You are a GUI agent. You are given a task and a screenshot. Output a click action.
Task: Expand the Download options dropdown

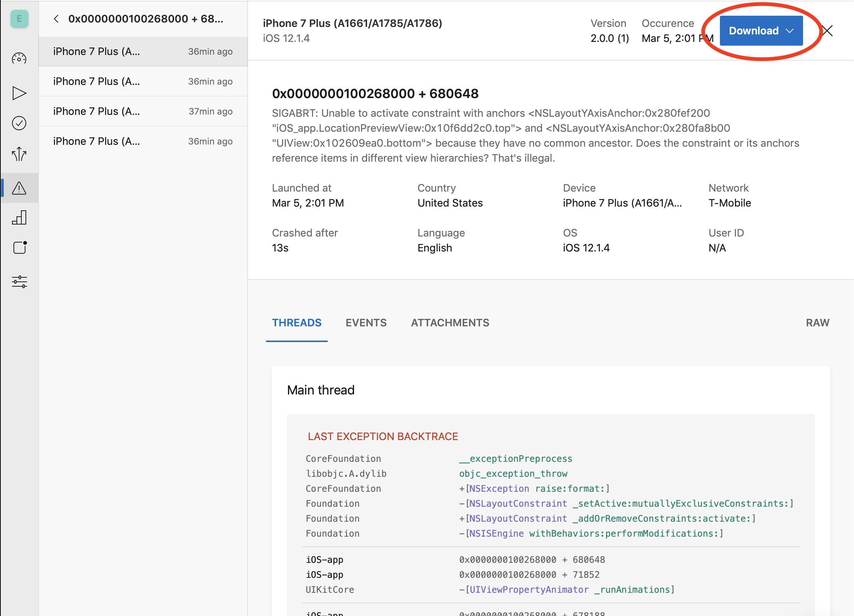pos(790,31)
